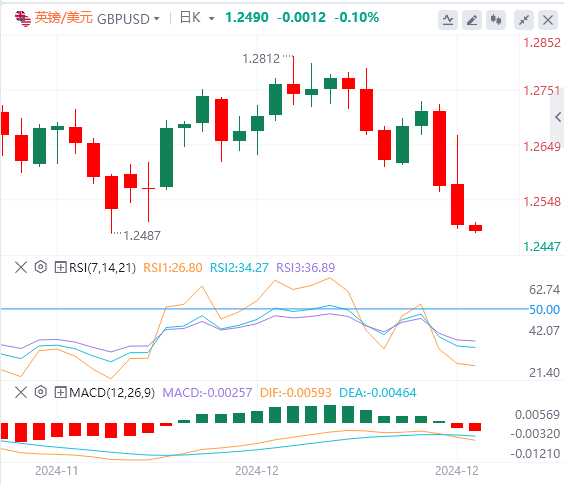Expand the GBPUSD symbol dropdown
The width and height of the screenshot is (564, 484).
coord(157,18)
